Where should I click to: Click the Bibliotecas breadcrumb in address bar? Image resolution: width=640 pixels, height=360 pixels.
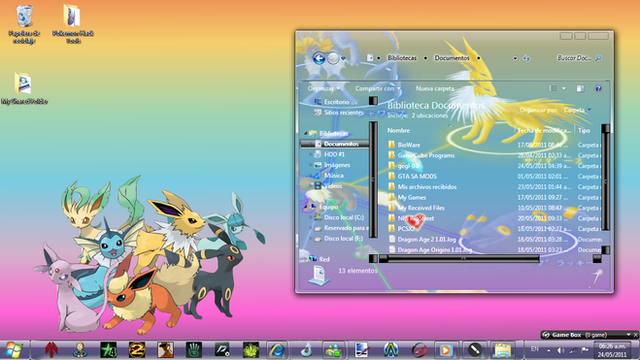pyautogui.click(x=402, y=58)
